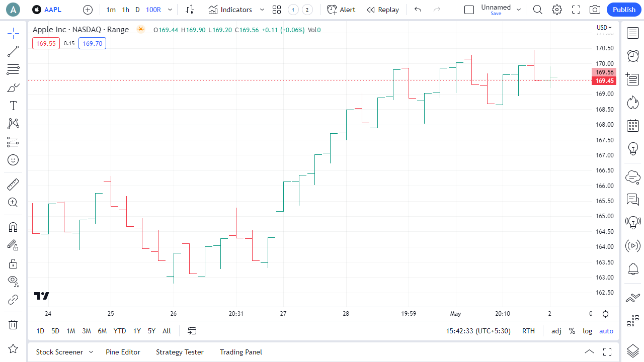Take a chart snapshot with camera
The height and width of the screenshot is (362, 644).
[595, 10]
